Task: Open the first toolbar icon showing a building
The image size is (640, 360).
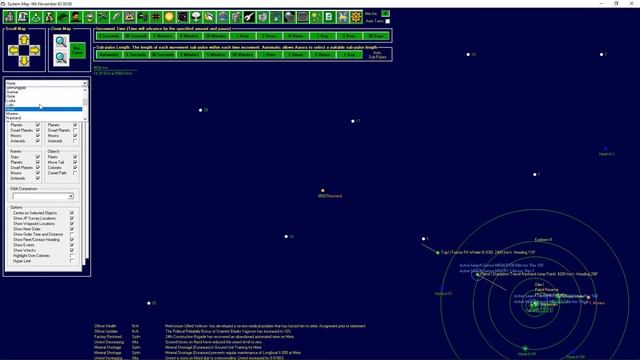Action: tap(9, 17)
